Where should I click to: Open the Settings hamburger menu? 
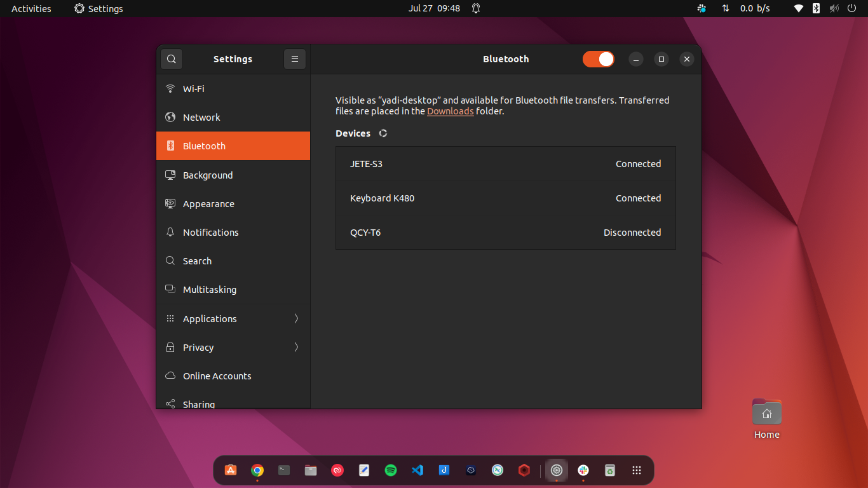(295, 59)
